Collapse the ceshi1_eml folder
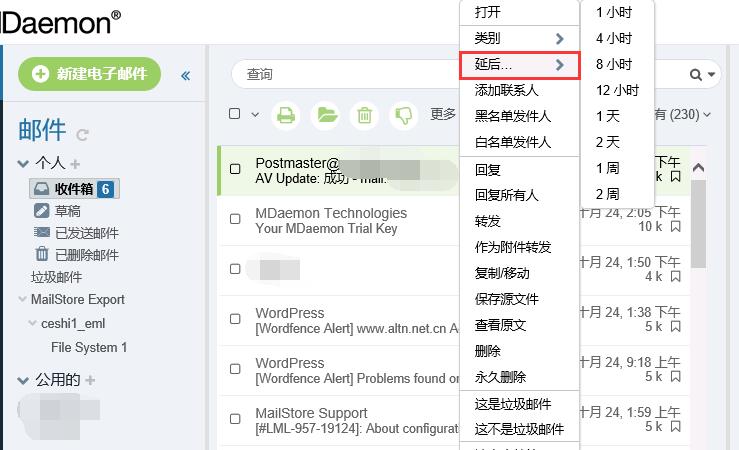This screenshot has height=450, width=739. coord(33,323)
